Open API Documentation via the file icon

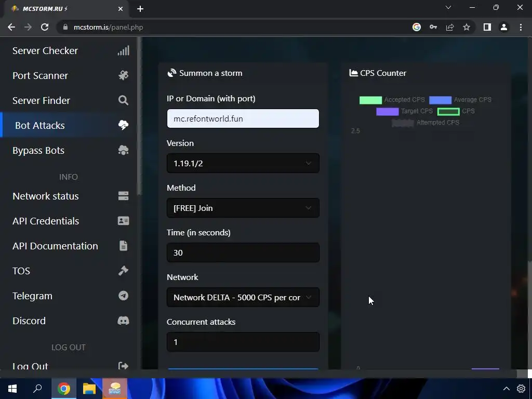(x=124, y=246)
